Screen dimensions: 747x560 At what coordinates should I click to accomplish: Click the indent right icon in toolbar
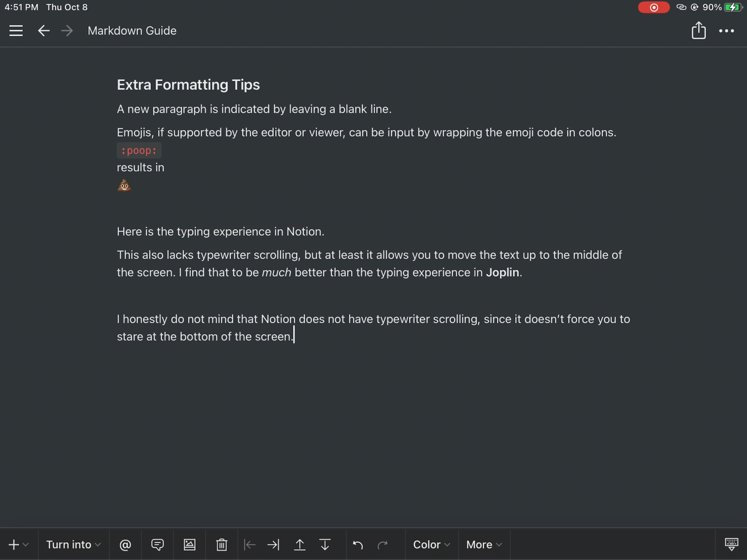[x=273, y=544]
